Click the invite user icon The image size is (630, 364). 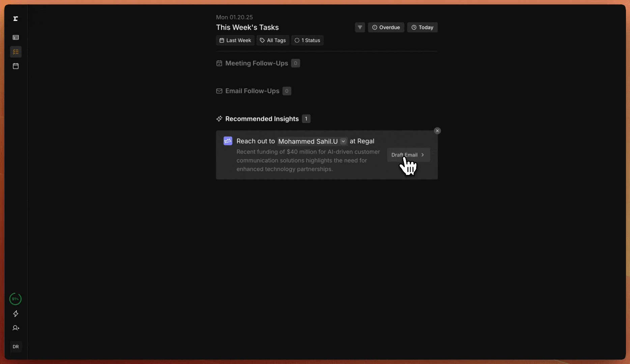click(x=16, y=328)
